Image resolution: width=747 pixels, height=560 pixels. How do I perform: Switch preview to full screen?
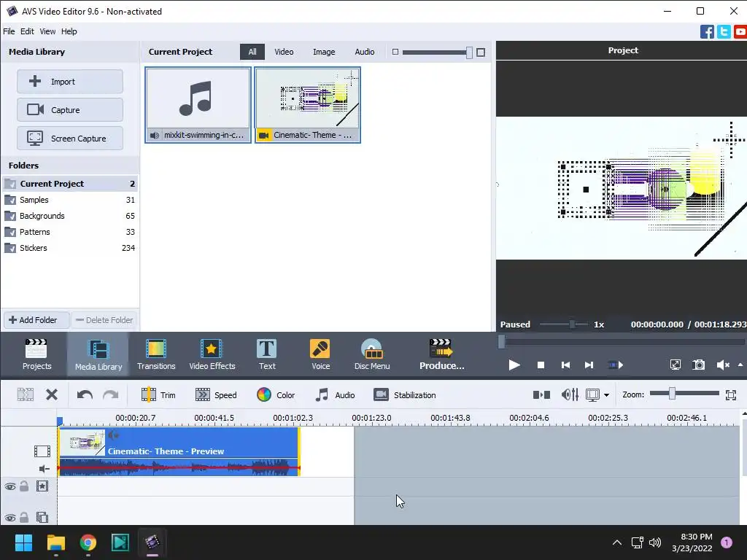tap(675, 365)
